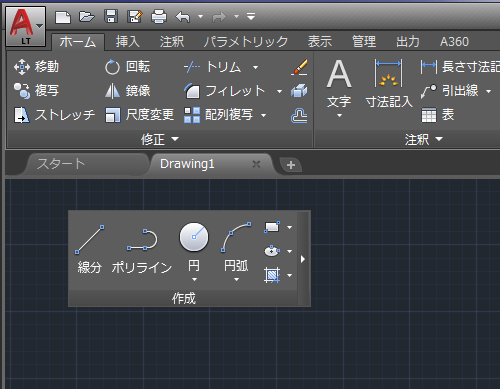
Task: Undo the last action with the back arrow
Action: [183, 17]
